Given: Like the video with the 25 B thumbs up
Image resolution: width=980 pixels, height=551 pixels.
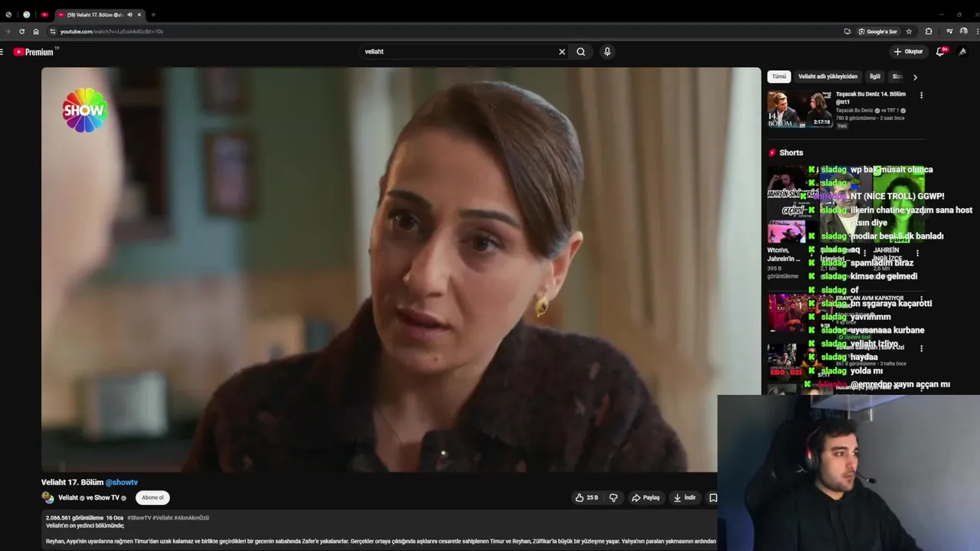Looking at the screenshot, I should (x=587, y=497).
